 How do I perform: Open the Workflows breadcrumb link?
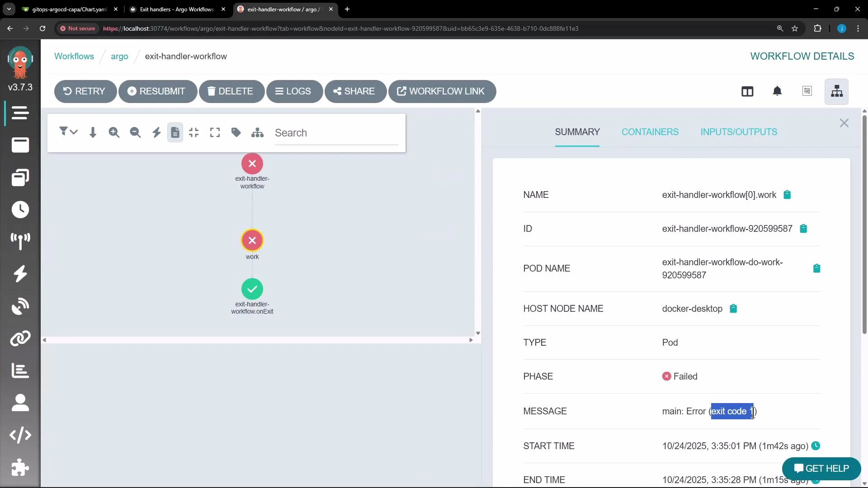[x=74, y=56]
